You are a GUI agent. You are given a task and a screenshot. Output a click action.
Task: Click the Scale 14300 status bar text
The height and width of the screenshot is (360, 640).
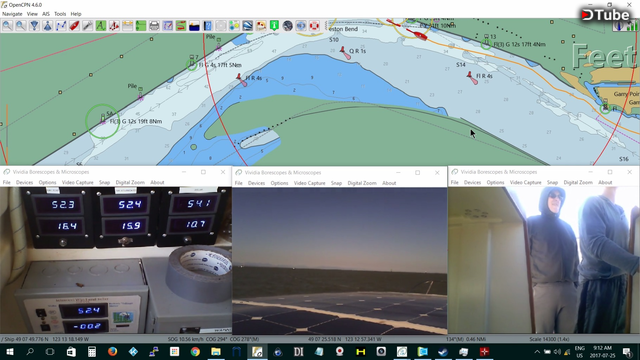tap(549, 339)
